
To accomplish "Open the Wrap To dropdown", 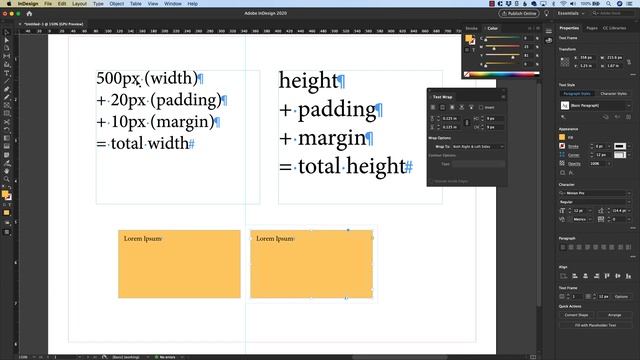I will pyautogui.click(x=477, y=147).
